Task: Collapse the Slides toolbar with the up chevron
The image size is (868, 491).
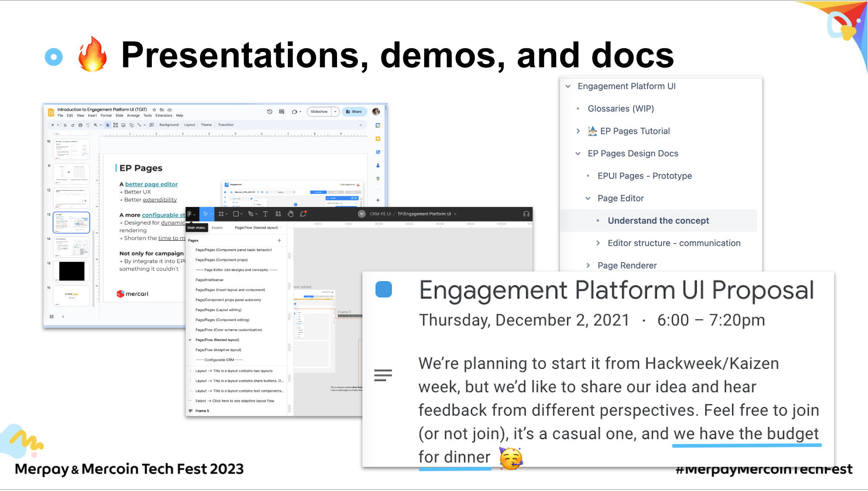Action: (x=361, y=125)
